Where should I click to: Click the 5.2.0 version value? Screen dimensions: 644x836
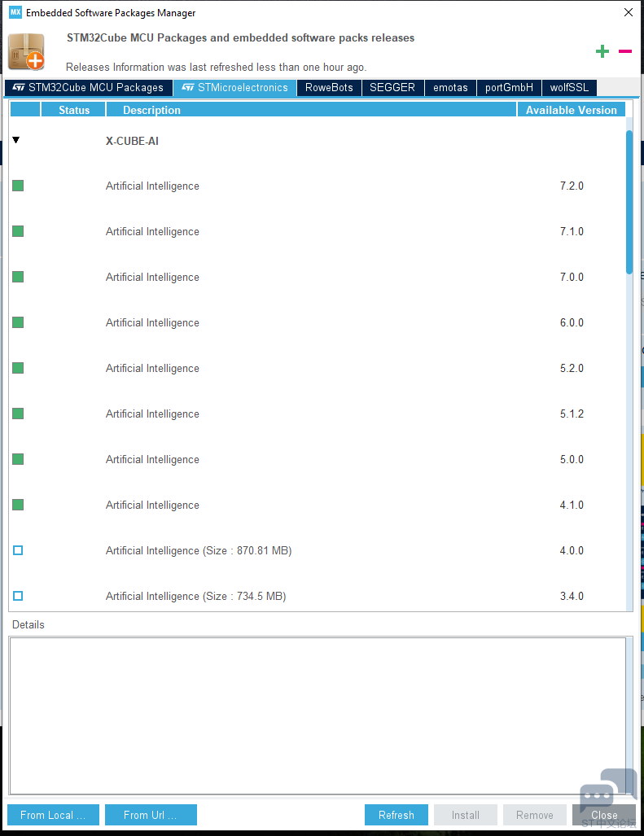point(572,368)
